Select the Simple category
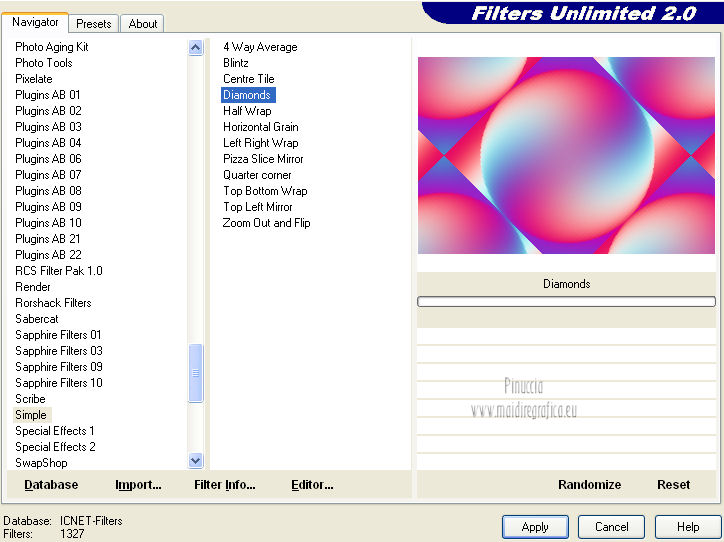The height and width of the screenshot is (542, 724). point(31,415)
